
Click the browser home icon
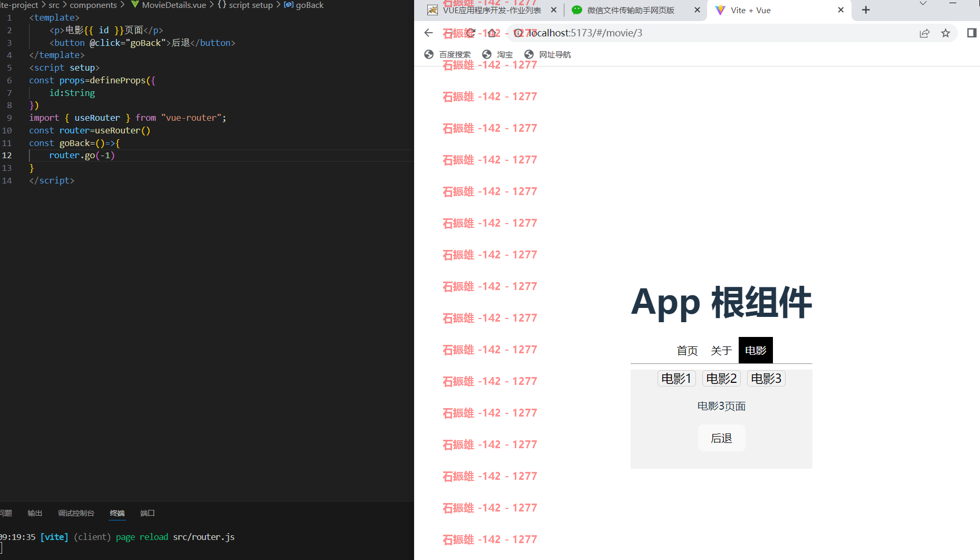point(492,33)
